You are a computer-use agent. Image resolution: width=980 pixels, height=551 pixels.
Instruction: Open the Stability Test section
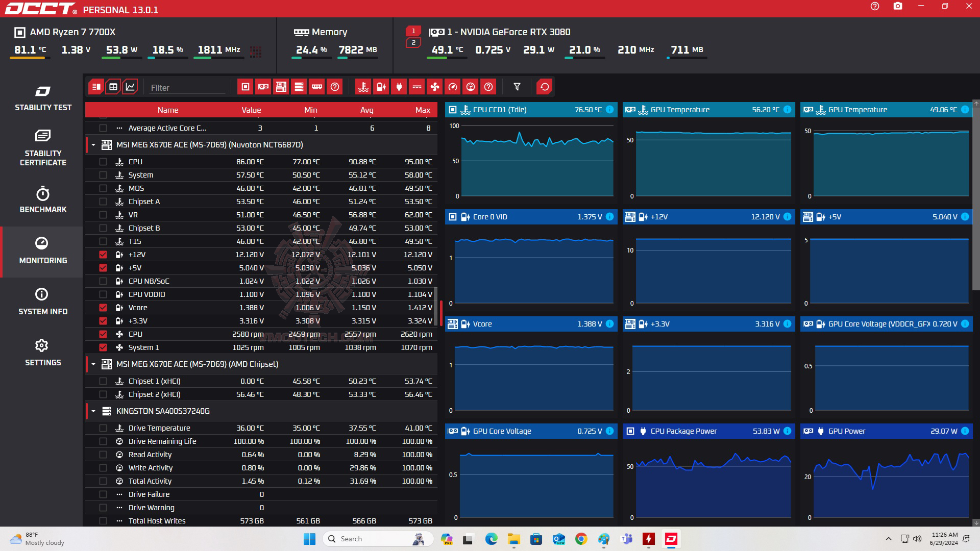pos(43,98)
